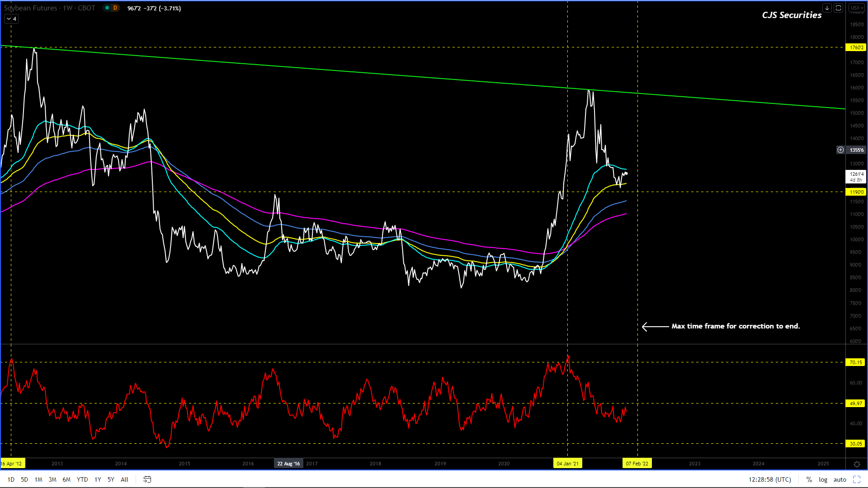Click the 04 Jan '21 date marker
This screenshot has height=488, width=868.
567,464
